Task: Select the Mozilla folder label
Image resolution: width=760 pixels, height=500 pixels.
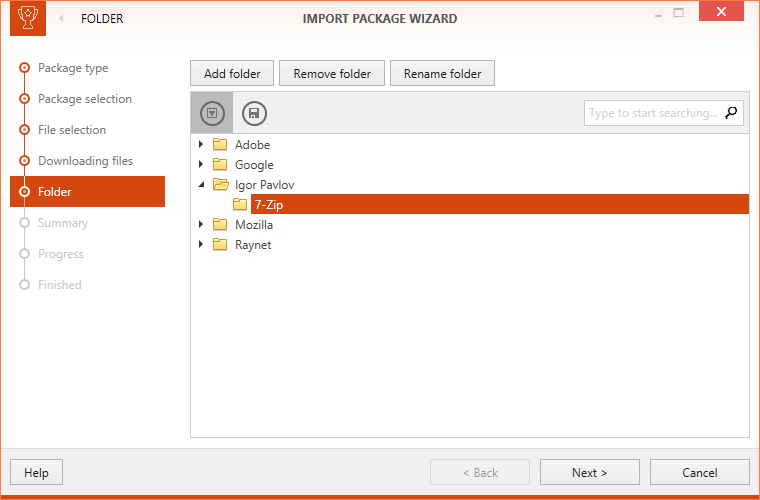Action: (x=254, y=224)
